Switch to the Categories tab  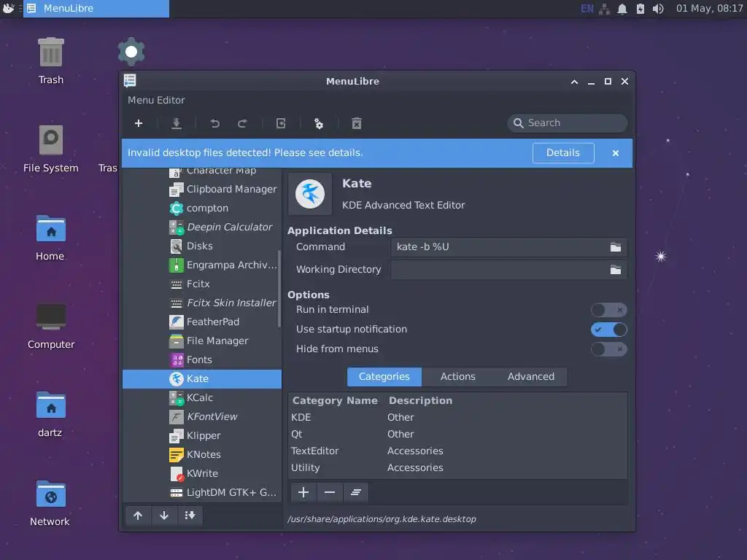coord(384,377)
